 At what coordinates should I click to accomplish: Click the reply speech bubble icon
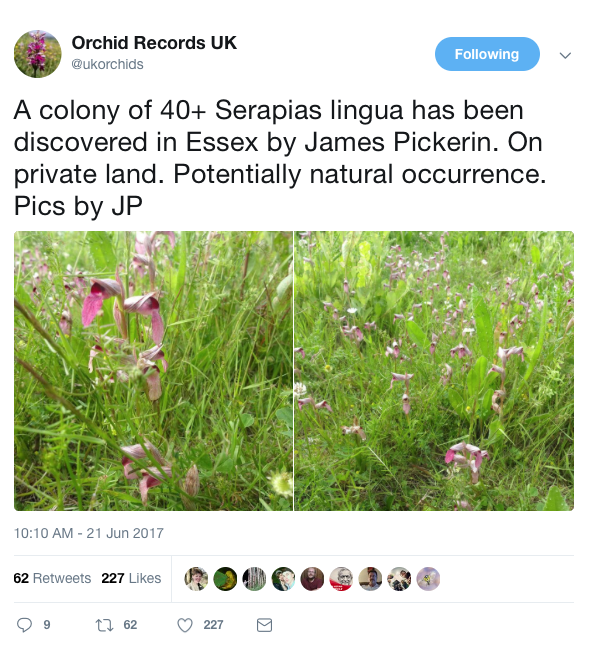coord(24,625)
